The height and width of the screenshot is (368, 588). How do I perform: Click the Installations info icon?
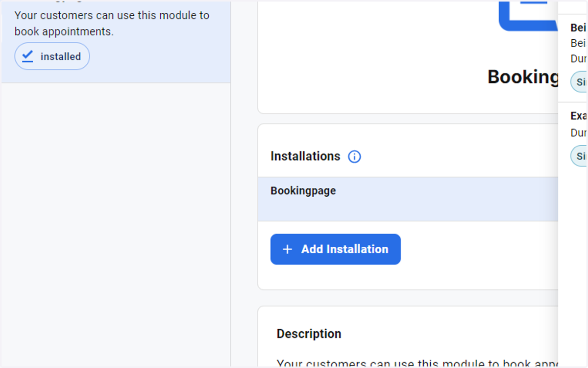(354, 157)
